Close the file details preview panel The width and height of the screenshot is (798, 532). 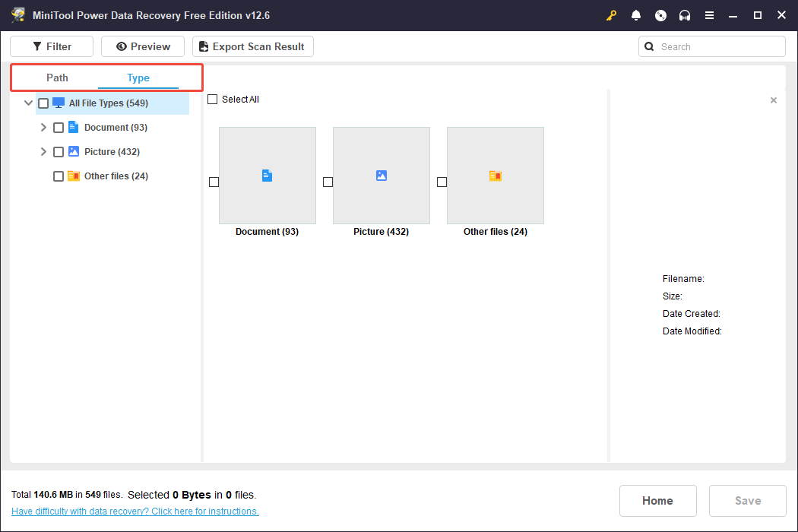pos(774,100)
